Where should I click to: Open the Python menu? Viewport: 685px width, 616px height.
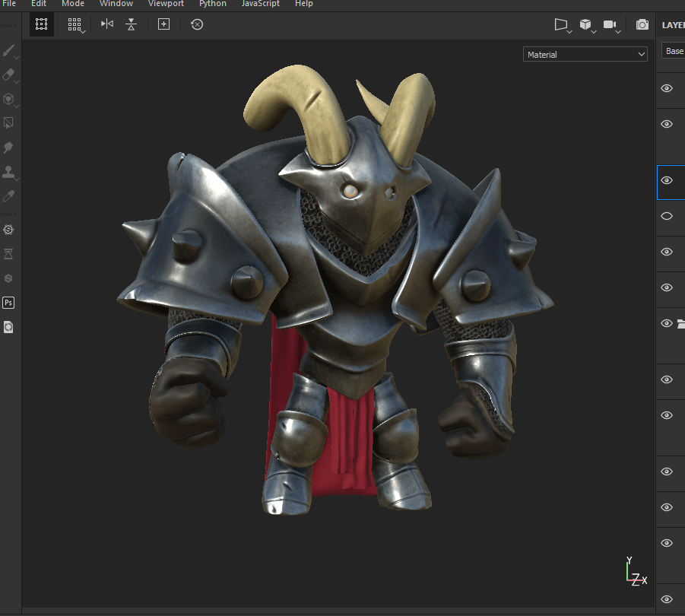tap(213, 4)
